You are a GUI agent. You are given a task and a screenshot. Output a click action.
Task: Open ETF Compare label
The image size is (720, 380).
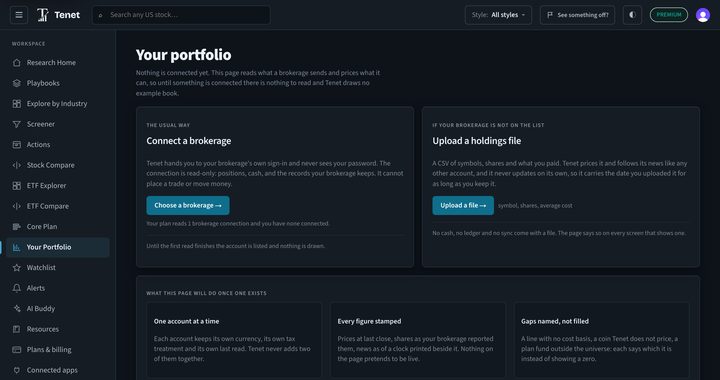(48, 206)
